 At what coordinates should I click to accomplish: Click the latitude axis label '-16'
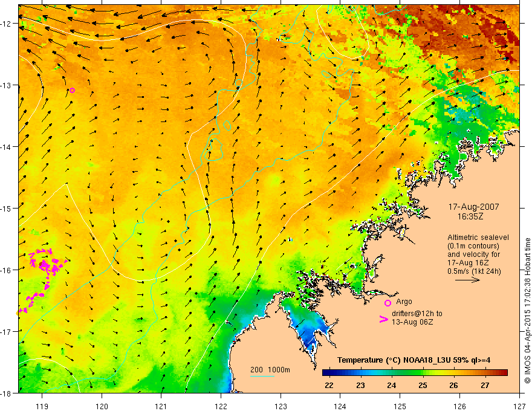[6, 270]
